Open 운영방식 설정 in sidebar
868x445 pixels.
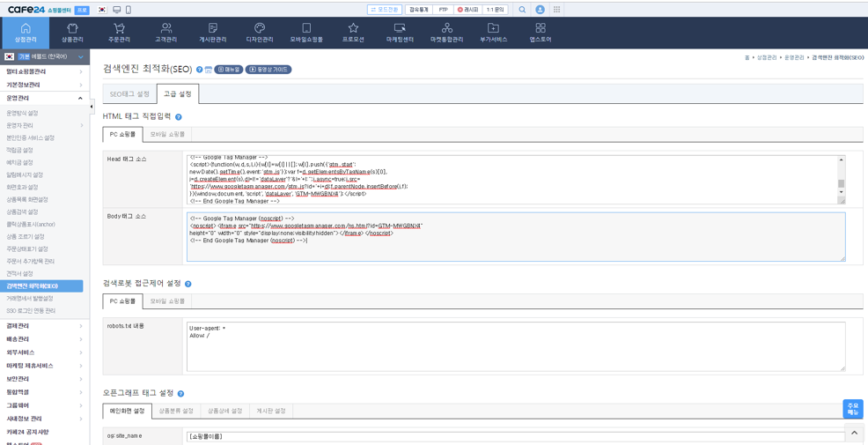[23, 113]
